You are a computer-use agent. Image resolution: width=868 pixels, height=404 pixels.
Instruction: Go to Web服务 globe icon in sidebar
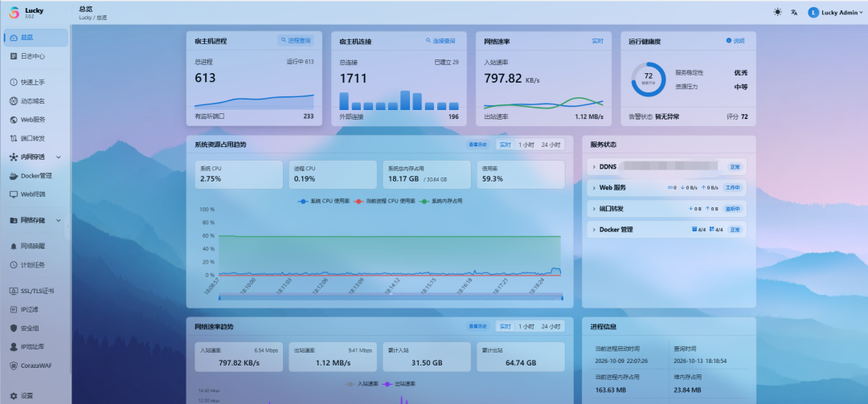[14, 120]
